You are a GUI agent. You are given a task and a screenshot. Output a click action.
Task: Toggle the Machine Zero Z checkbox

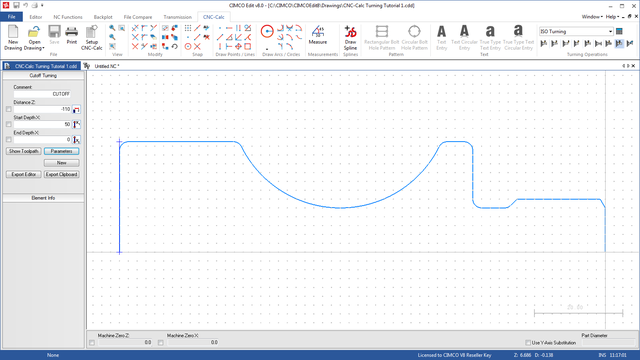(x=92, y=343)
